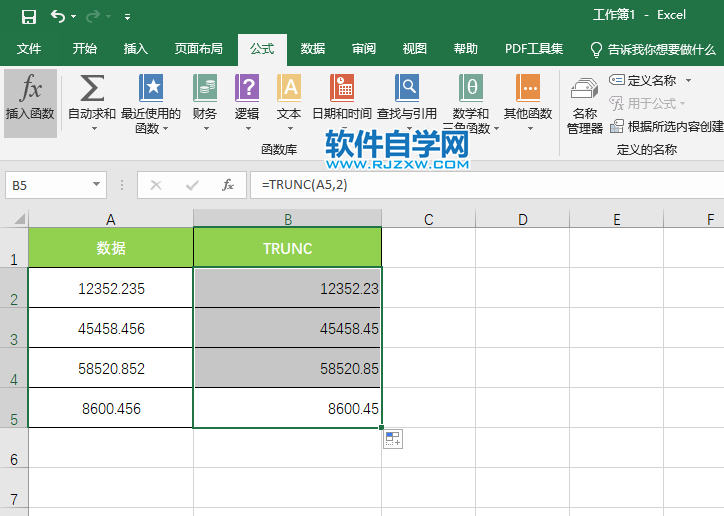Open the 日期和时间 functions icon
The width and height of the screenshot is (724, 516).
342,88
